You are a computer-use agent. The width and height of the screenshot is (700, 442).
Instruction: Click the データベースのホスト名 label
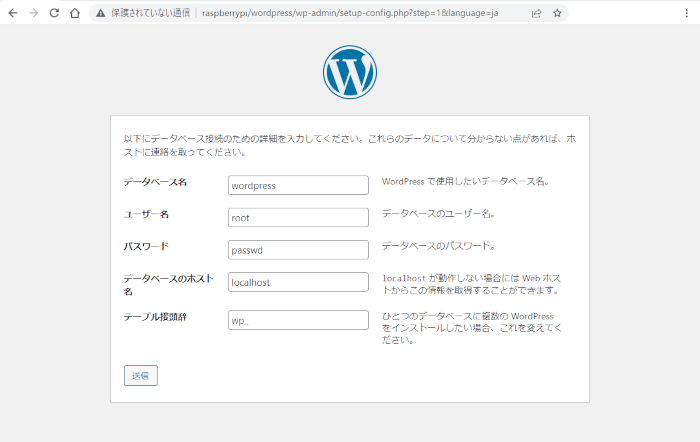(164, 284)
